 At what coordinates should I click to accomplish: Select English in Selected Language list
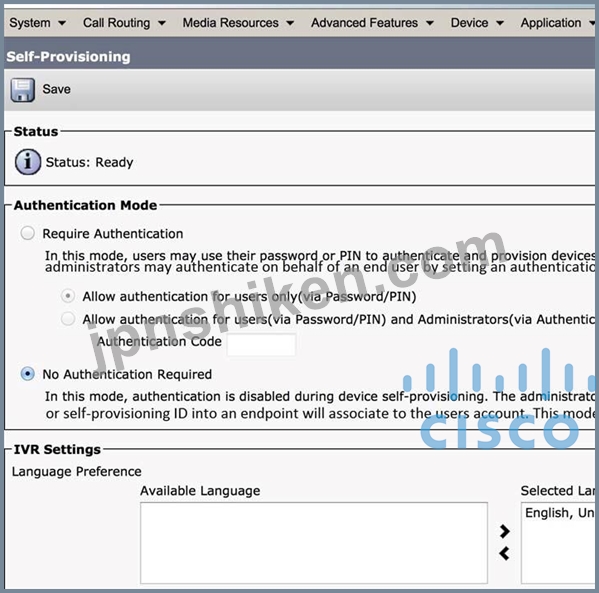tap(559, 513)
